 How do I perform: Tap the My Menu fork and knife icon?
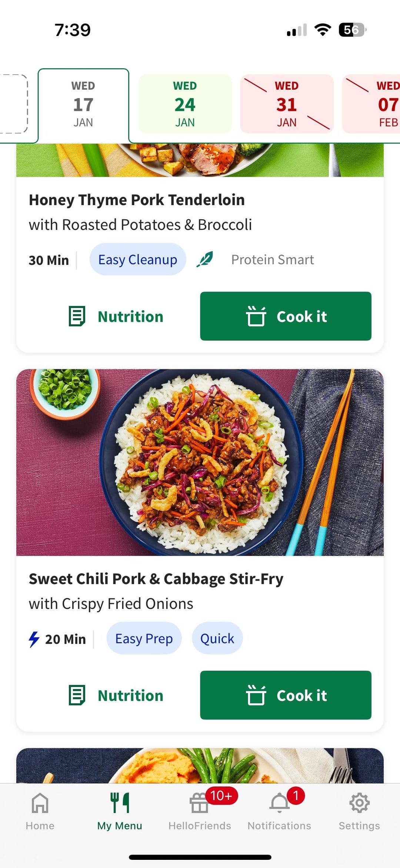point(120,803)
